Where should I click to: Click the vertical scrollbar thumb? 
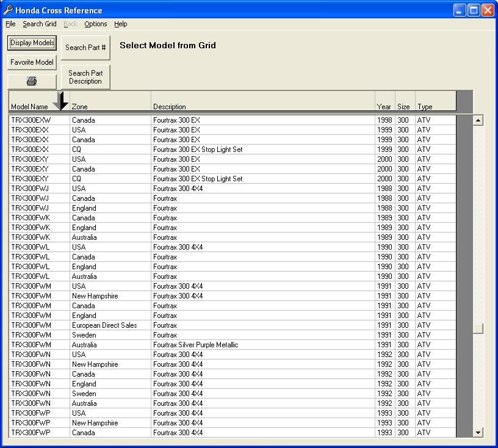coord(478,328)
